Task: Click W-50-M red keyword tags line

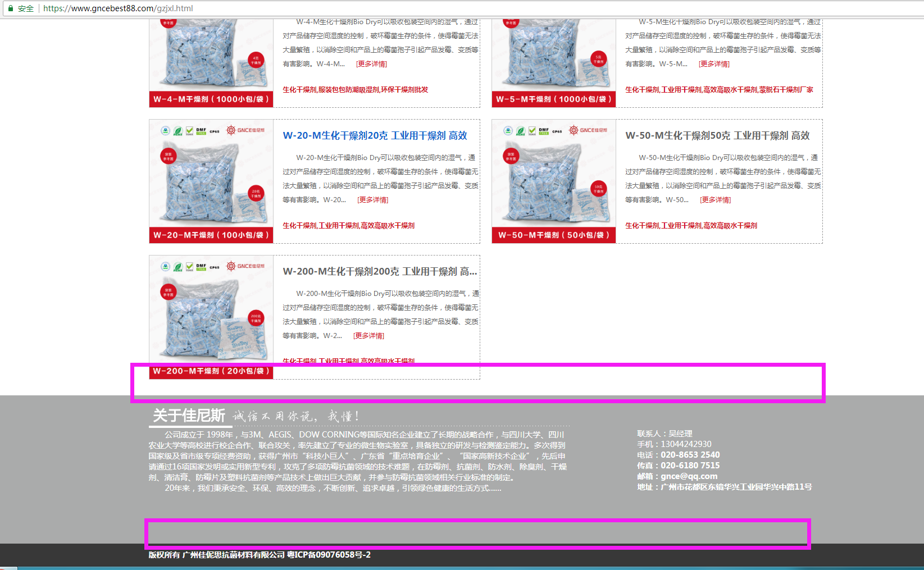Action: tap(691, 226)
